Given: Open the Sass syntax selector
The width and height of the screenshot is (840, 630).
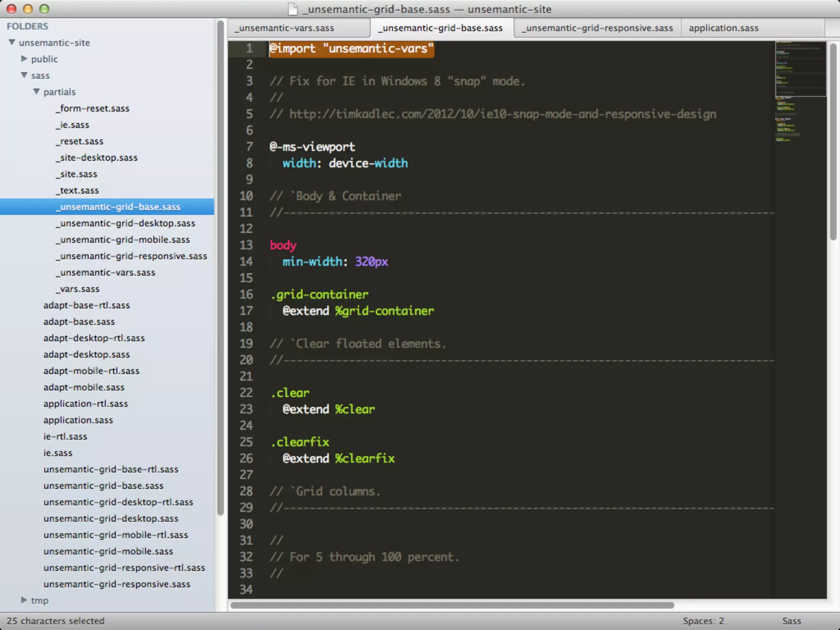Looking at the screenshot, I should point(791,621).
